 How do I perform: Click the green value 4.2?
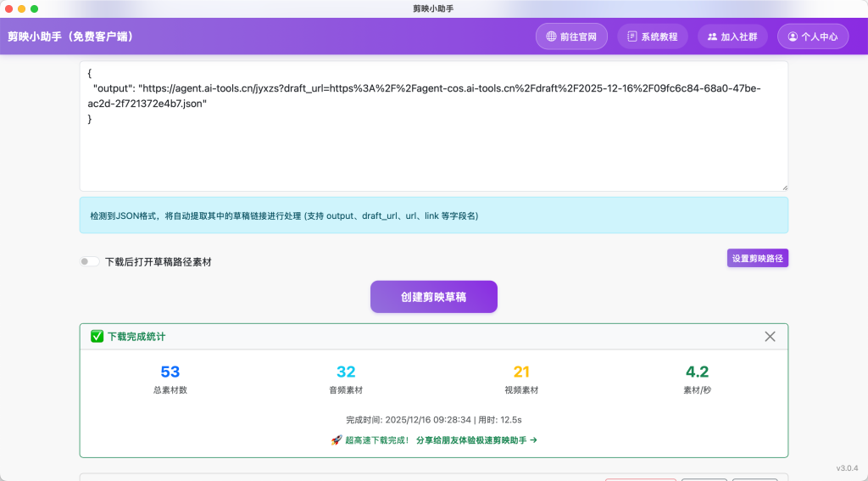pos(697,372)
